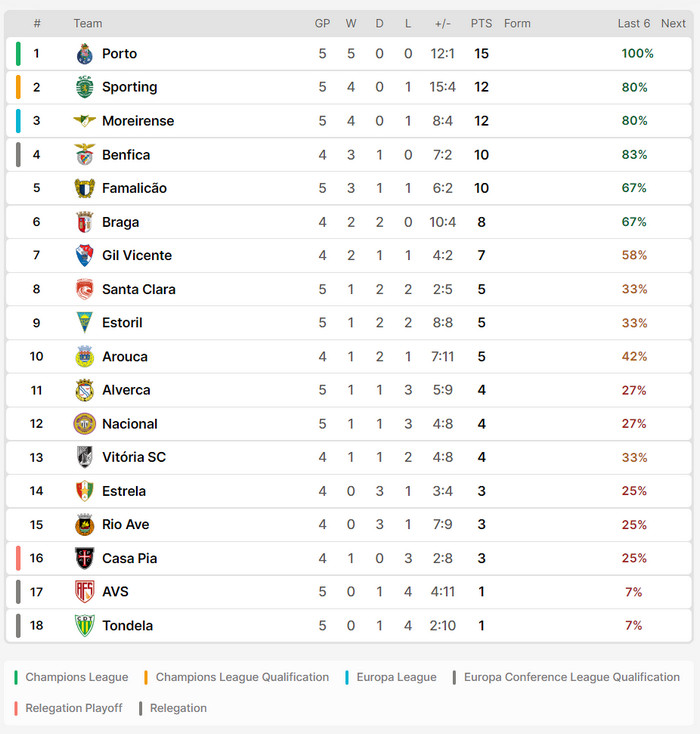Click the Last 6 column header

pyautogui.click(x=634, y=23)
